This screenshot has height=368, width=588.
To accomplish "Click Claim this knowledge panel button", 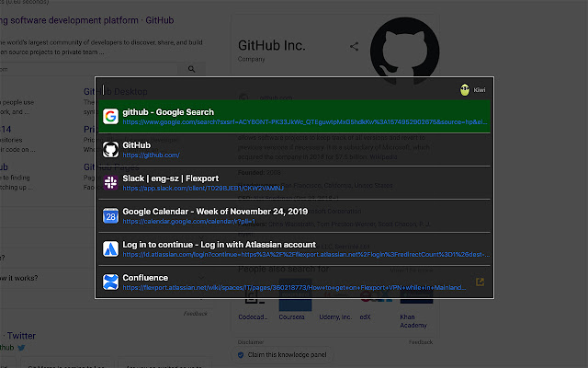I will click(282, 354).
